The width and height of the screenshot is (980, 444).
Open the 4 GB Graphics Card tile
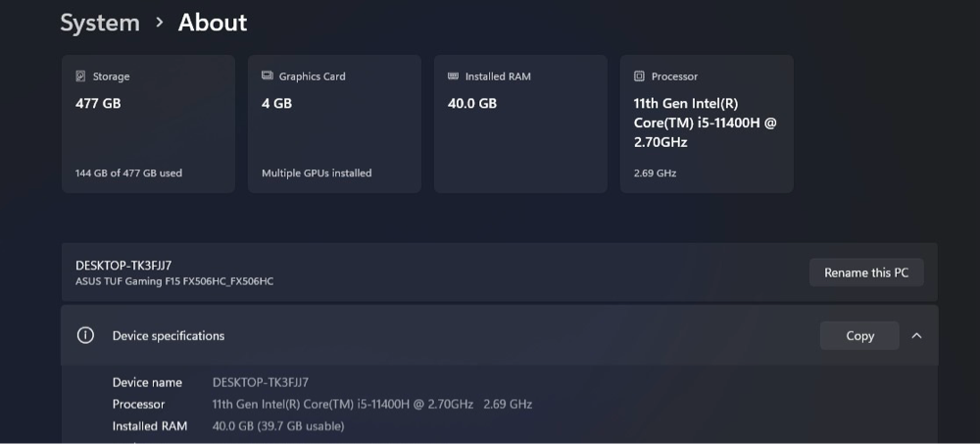pos(334,123)
